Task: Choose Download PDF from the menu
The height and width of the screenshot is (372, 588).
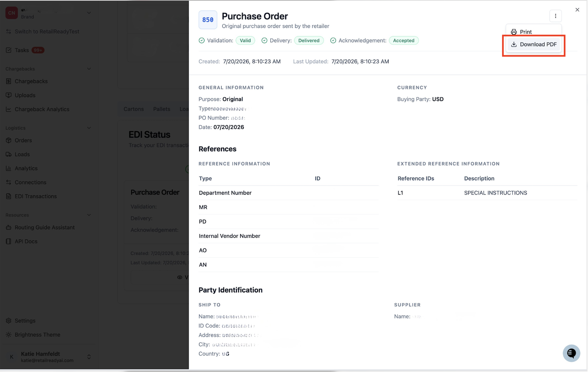Action: click(533, 44)
